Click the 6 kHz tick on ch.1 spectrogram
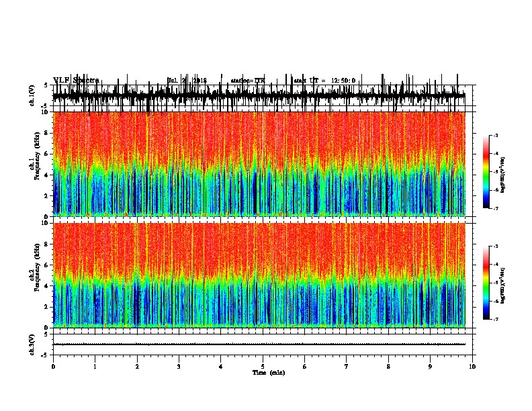The height and width of the screenshot is (411, 532). pos(47,154)
